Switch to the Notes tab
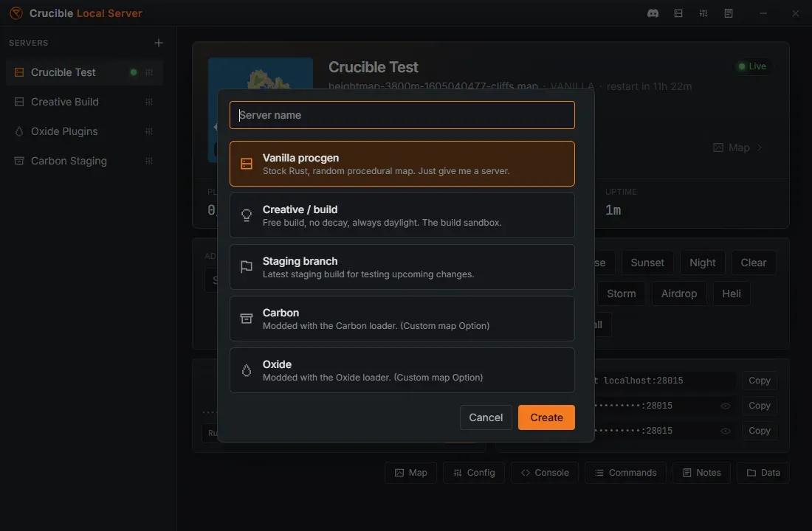The image size is (812, 531). pyautogui.click(x=702, y=473)
